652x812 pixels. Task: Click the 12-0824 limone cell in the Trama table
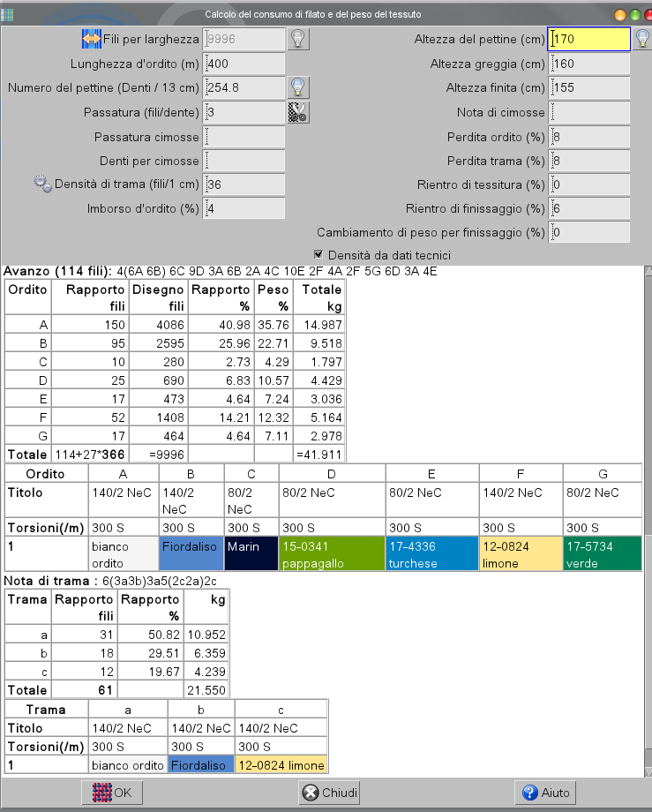pyautogui.click(x=281, y=765)
